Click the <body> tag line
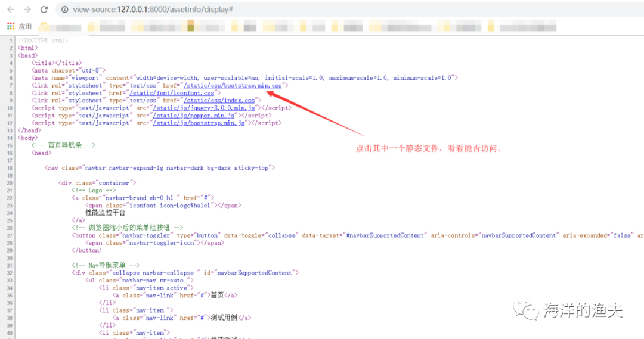644x339 pixels. point(27,138)
